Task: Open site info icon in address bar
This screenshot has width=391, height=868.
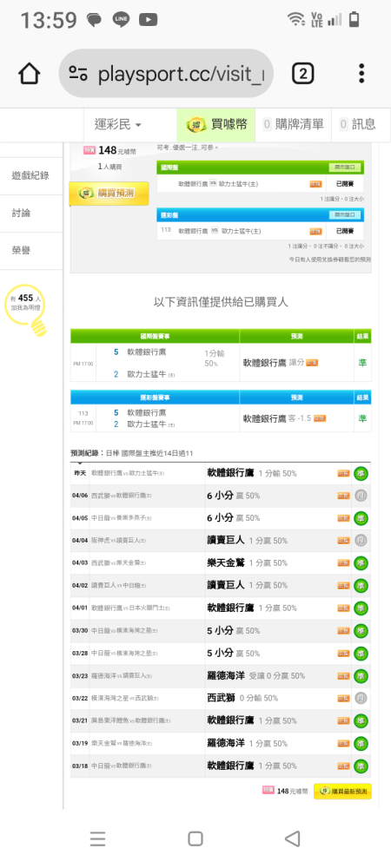Action: [x=78, y=74]
